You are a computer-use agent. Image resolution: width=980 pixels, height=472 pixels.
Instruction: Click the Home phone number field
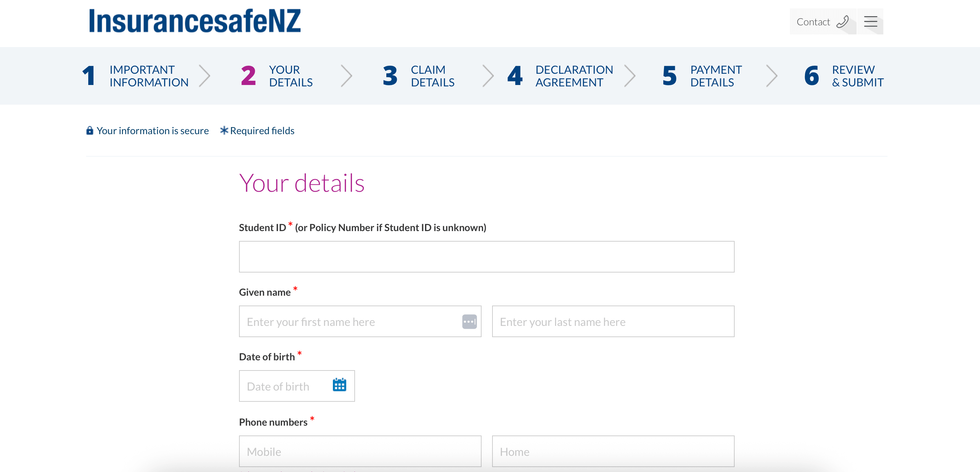point(613,451)
